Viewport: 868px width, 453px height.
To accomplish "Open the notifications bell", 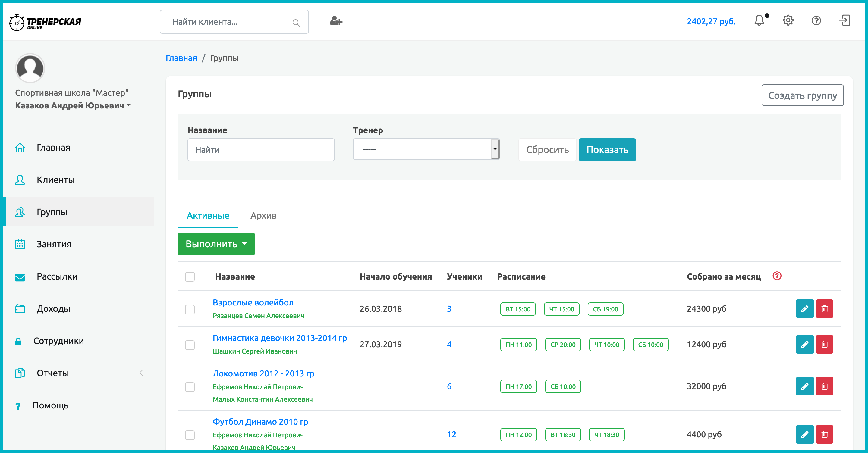I will 759,21.
